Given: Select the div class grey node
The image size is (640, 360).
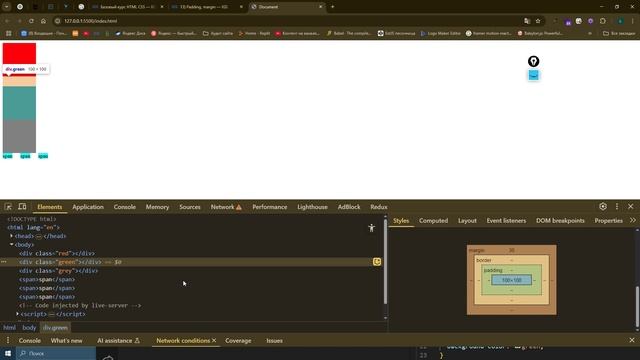Looking at the screenshot, I should pos(58,271).
